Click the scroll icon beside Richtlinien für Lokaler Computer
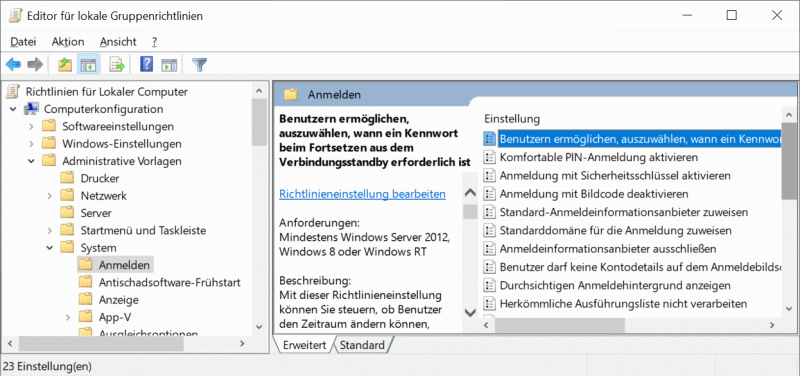The height and width of the screenshot is (376, 800). pos(13,92)
